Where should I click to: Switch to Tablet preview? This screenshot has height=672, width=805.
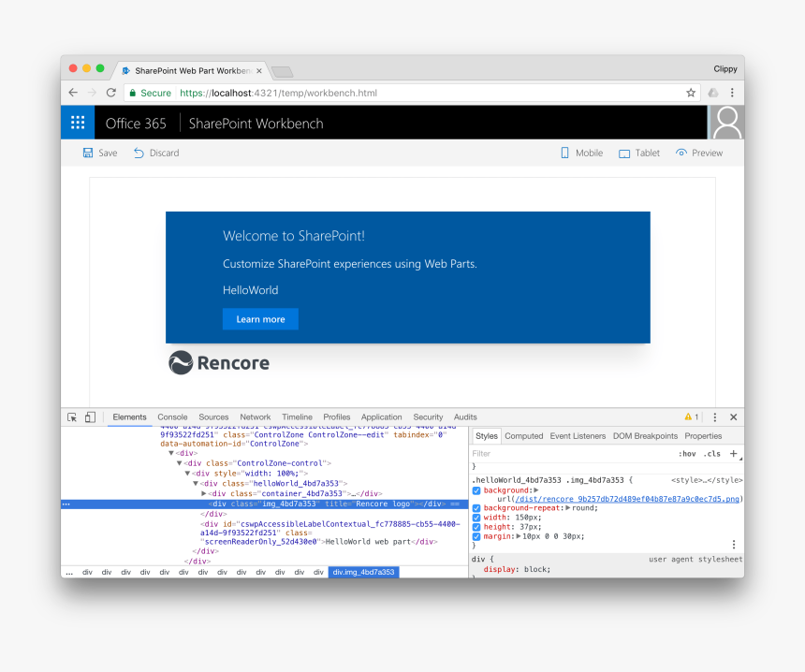(x=639, y=153)
